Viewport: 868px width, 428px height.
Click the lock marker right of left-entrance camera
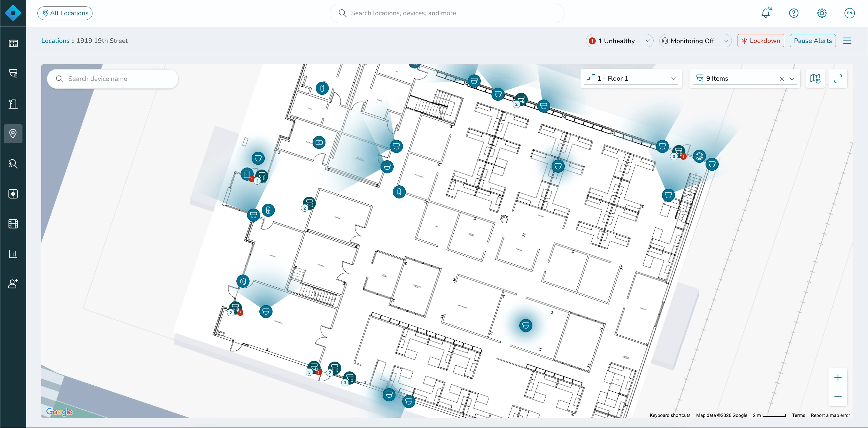[268, 210]
